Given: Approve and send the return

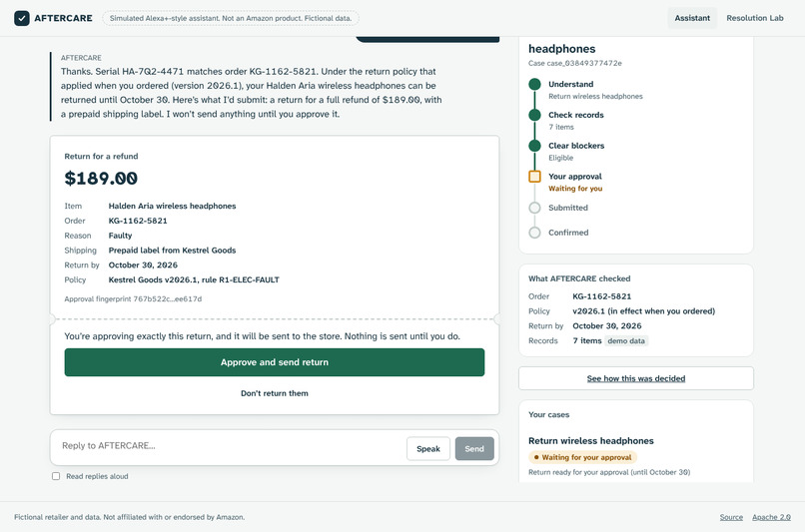Looking at the screenshot, I should click(x=274, y=362).
